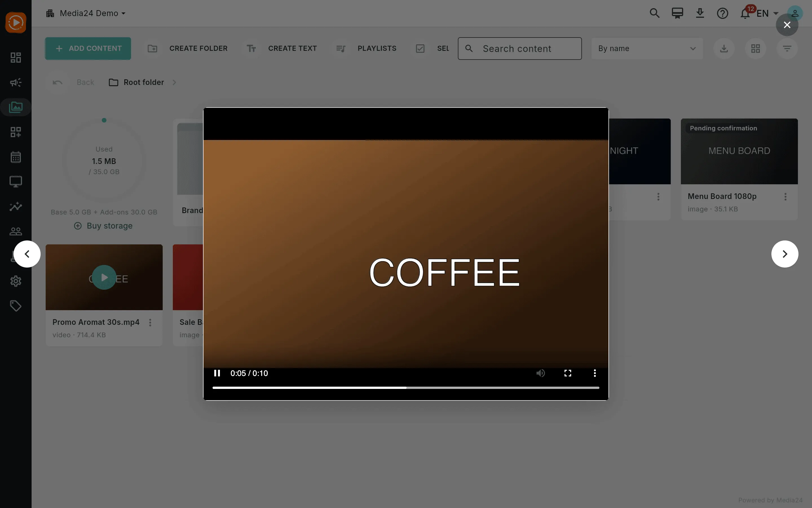Viewport: 812px width, 508px height.
Task: Open the help question mark icon
Action: [722, 14]
